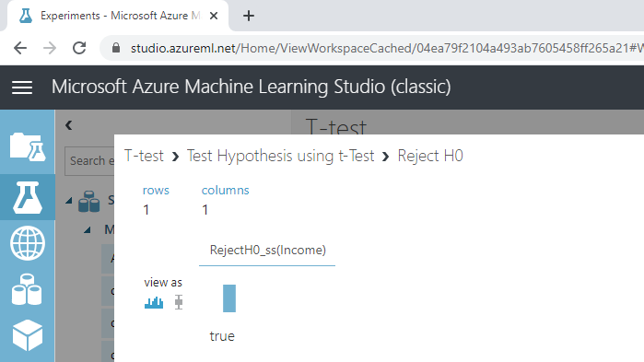Click T-test breadcrumb link
Screen dimensions: 644x362
click(x=144, y=156)
